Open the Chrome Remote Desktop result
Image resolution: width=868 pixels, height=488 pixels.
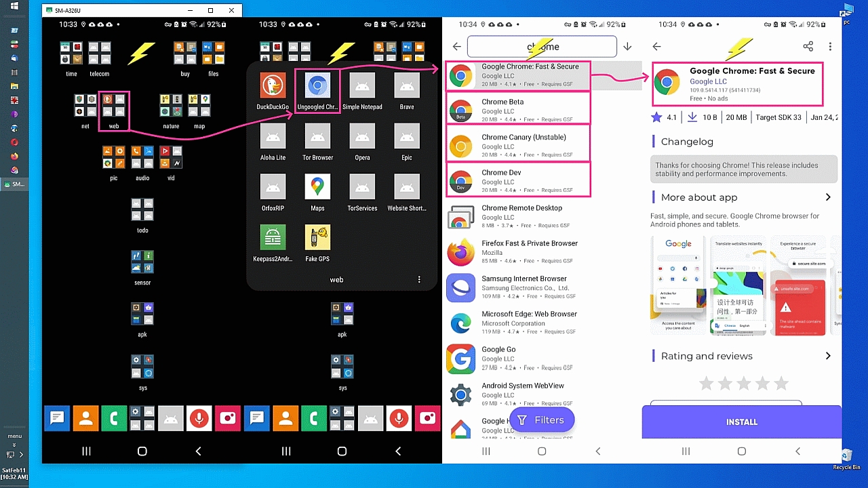(x=542, y=217)
